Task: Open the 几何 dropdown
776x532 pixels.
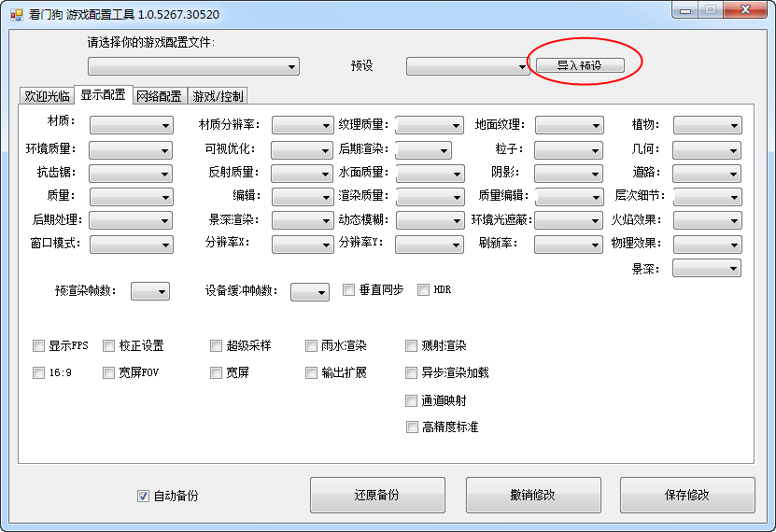Action: pyautogui.click(x=707, y=150)
